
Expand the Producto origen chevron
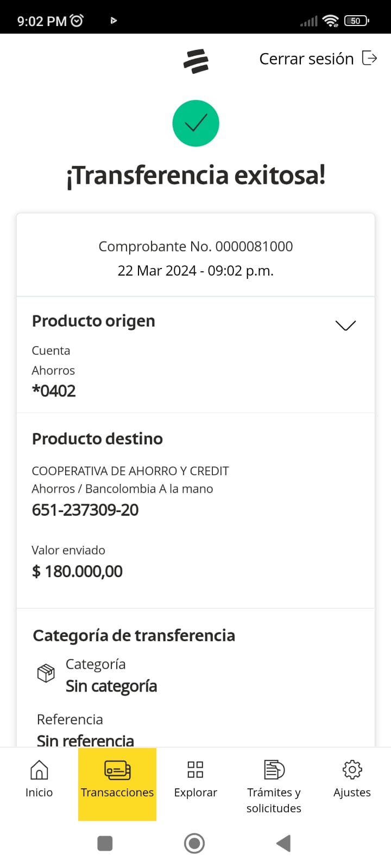coord(345,325)
